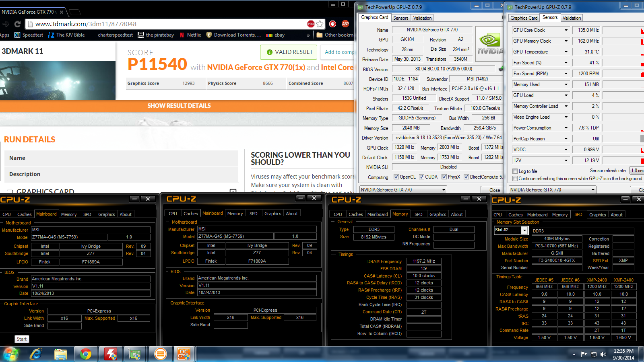This screenshot has width=644, height=362.
Task: Show hidden bookmarks via the chevron
Action: [x=308, y=35]
